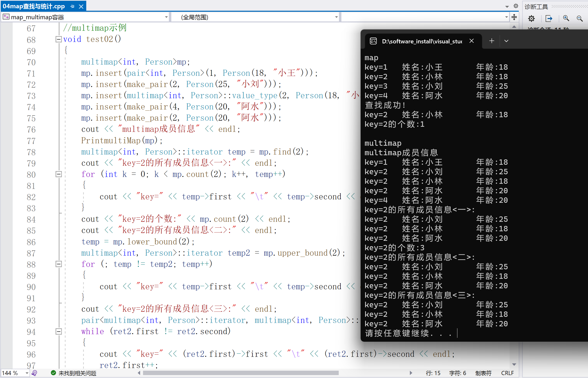Zoom in on the diagnostic timeline
The width and height of the screenshot is (588, 378).
point(566,19)
